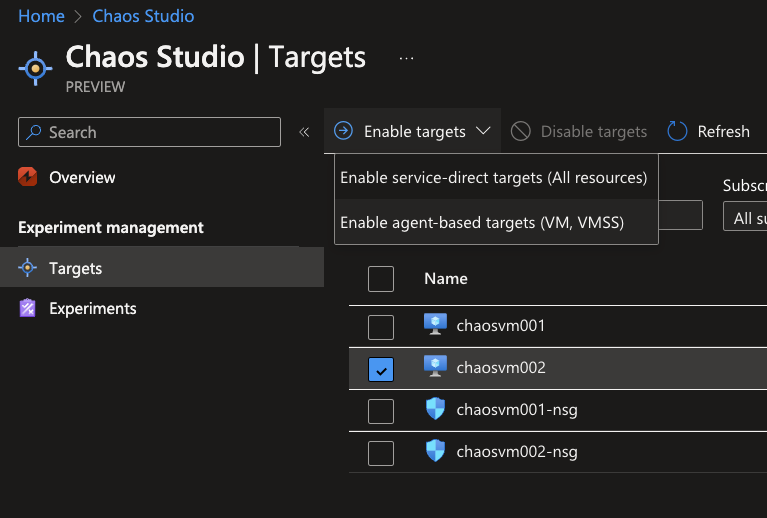767x518 pixels.
Task: Focus the sidebar Search field
Action: [x=149, y=132]
